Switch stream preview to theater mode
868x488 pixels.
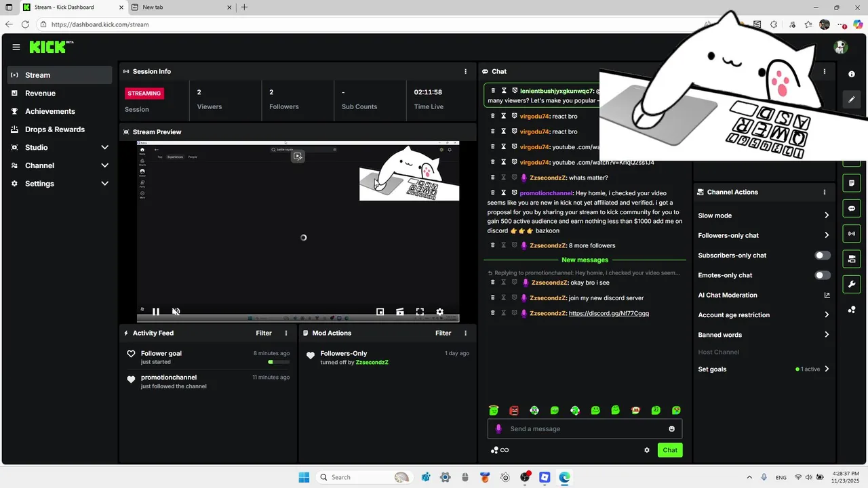click(x=400, y=312)
